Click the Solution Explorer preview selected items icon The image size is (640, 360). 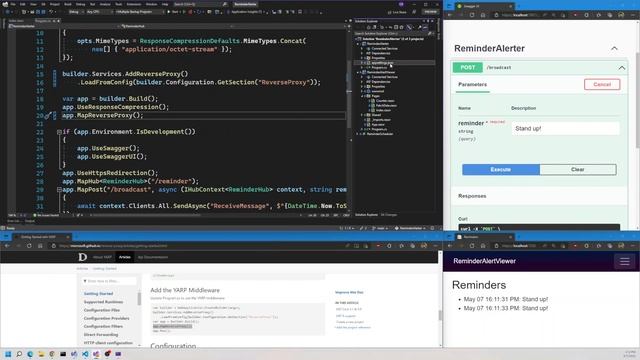click(x=425, y=27)
